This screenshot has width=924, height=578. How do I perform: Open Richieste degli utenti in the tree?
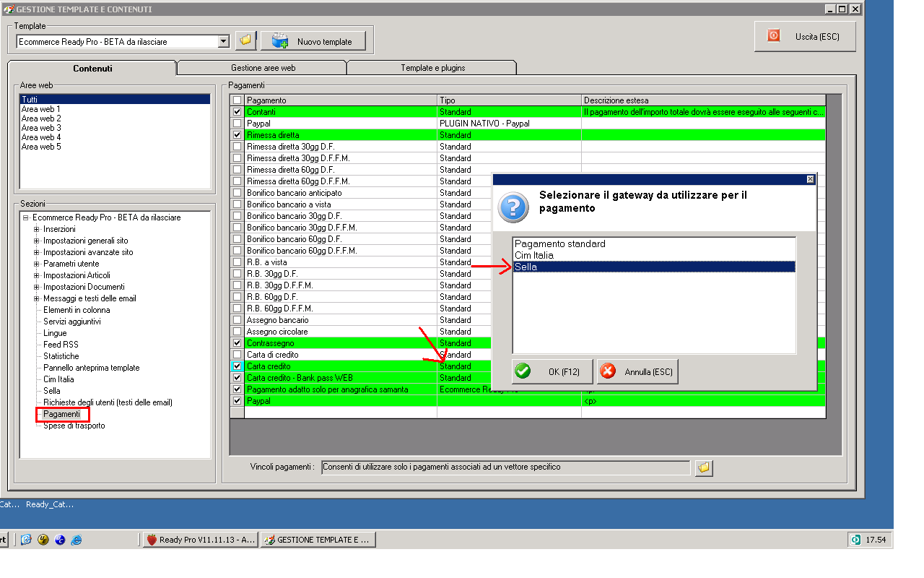pyautogui.click(x=108, y=402)
